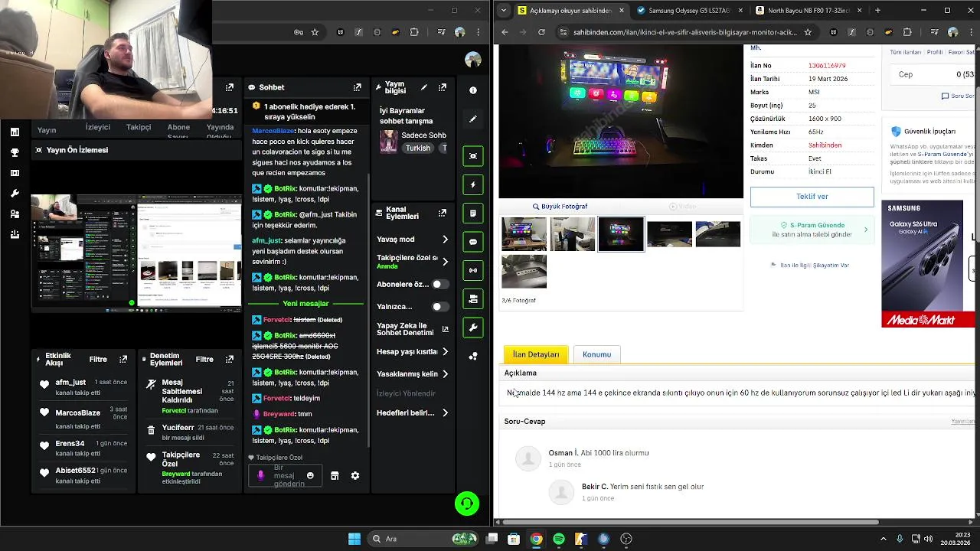Expand Yavaş mod settings
Image resolution: width=980 pixels, height=551 pixels.
click(445, 240)
